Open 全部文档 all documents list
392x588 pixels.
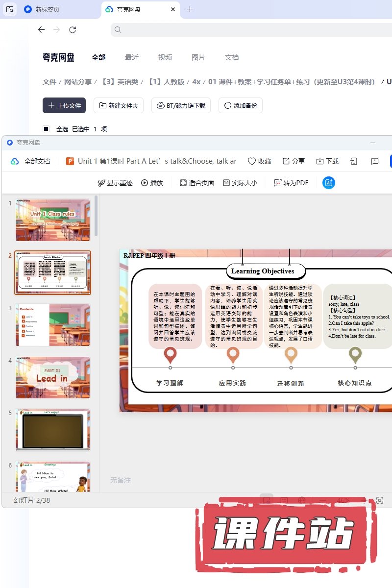pos(31,161)
